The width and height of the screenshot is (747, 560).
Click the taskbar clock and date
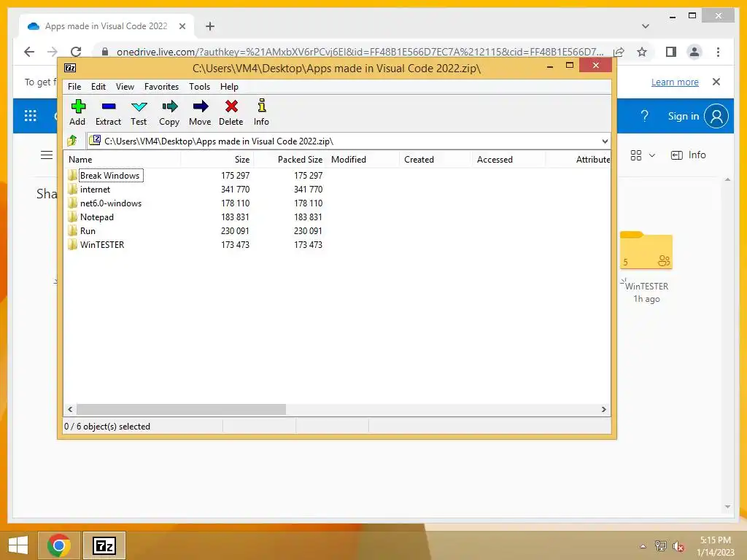(716, 546)
